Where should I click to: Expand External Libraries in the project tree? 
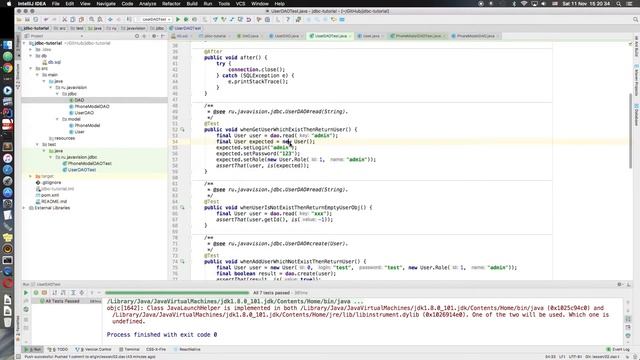pyautogui.click(x=24, y=208)
